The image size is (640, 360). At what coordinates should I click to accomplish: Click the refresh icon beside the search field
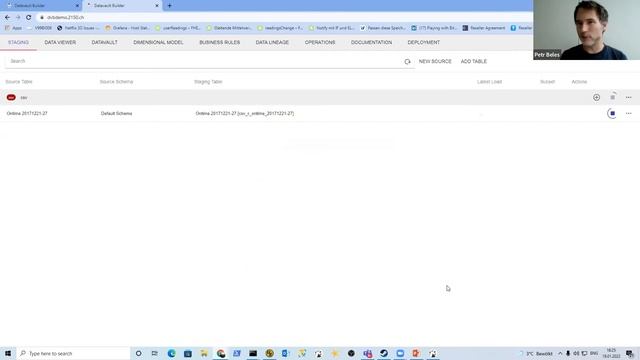point(407,62)
